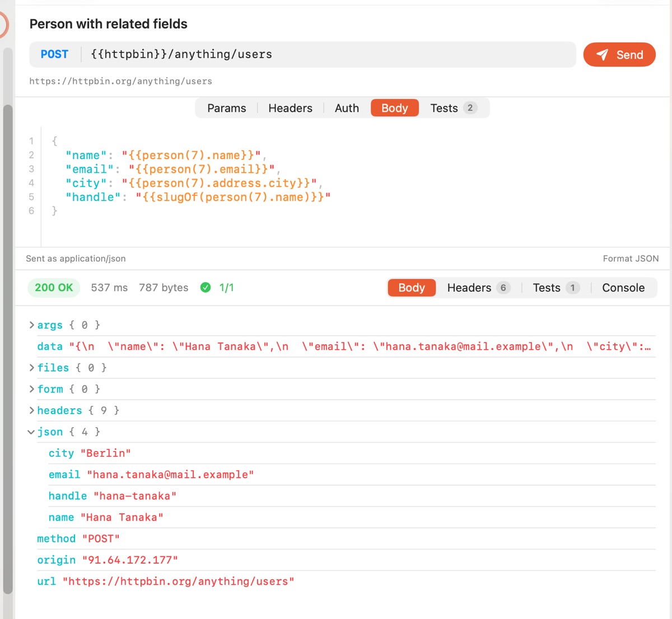Viewport: 672px width, 619px height.
Task: Open the request Auth tab
Action: coord(347,108)
